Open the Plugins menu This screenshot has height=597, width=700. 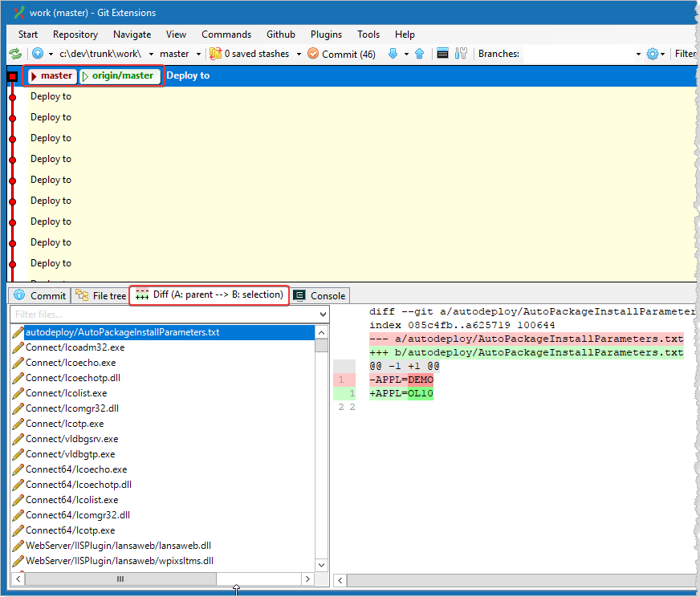326,35
